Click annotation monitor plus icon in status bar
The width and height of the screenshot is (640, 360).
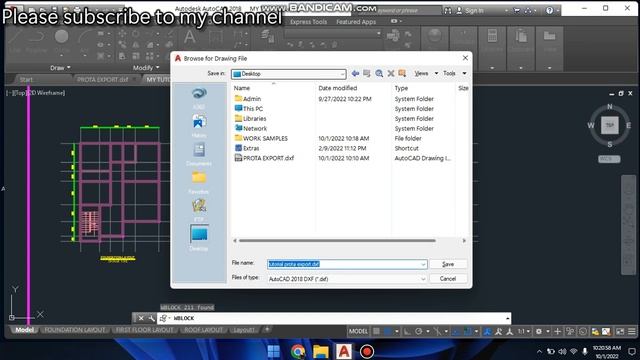(x=558, y=331)
